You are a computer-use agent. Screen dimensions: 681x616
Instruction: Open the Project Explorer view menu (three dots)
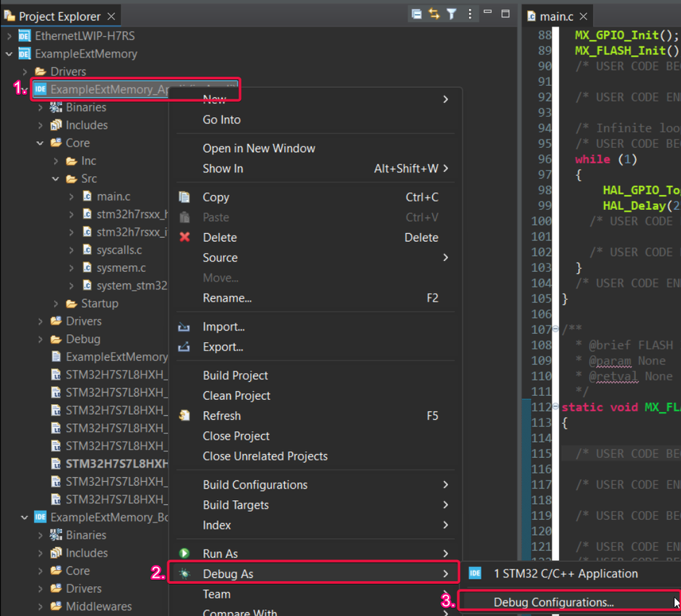[x=470, y=14]
